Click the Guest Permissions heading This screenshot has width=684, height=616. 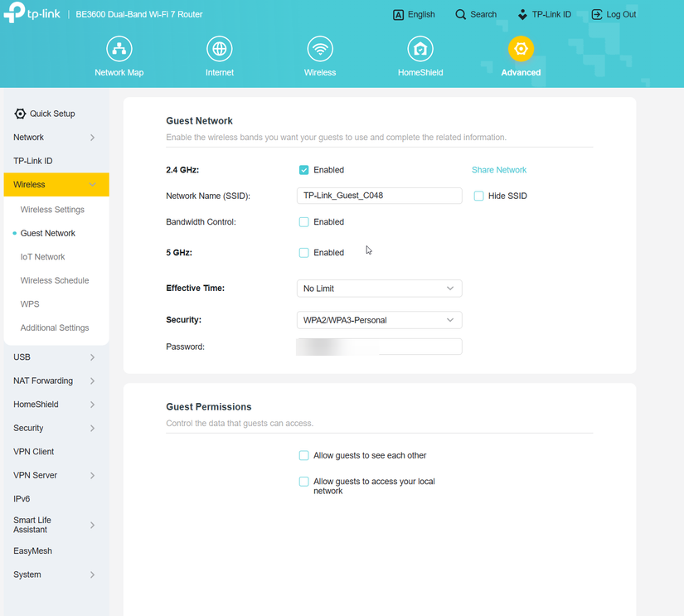click(208, 407)
